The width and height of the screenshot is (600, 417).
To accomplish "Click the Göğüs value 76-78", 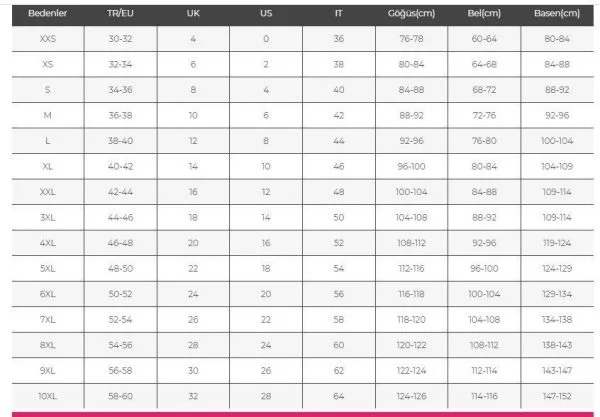I will point(410,37).
